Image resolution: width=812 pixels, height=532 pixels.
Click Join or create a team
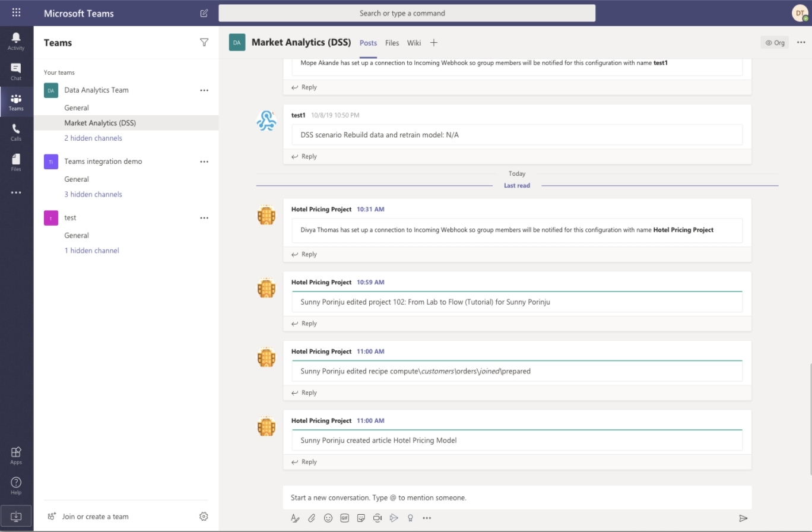(95, 517)
